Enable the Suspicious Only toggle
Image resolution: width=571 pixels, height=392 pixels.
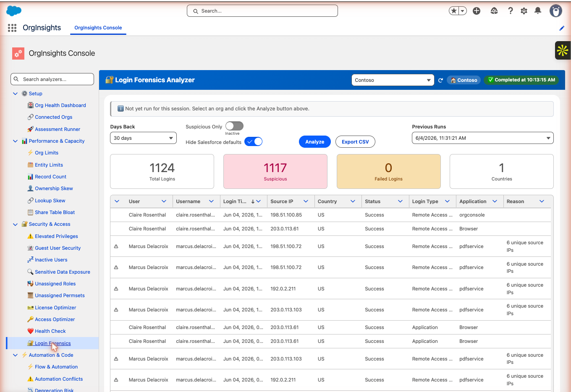(234, 126)
